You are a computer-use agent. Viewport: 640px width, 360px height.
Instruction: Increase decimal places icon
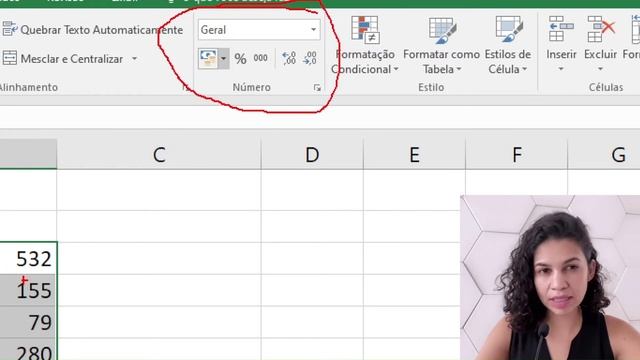289,58
